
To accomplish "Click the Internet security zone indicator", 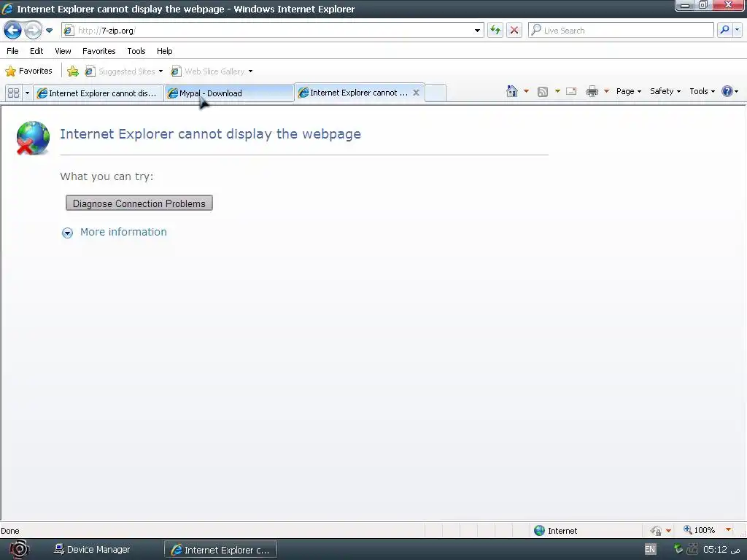I will pos(555,531).
